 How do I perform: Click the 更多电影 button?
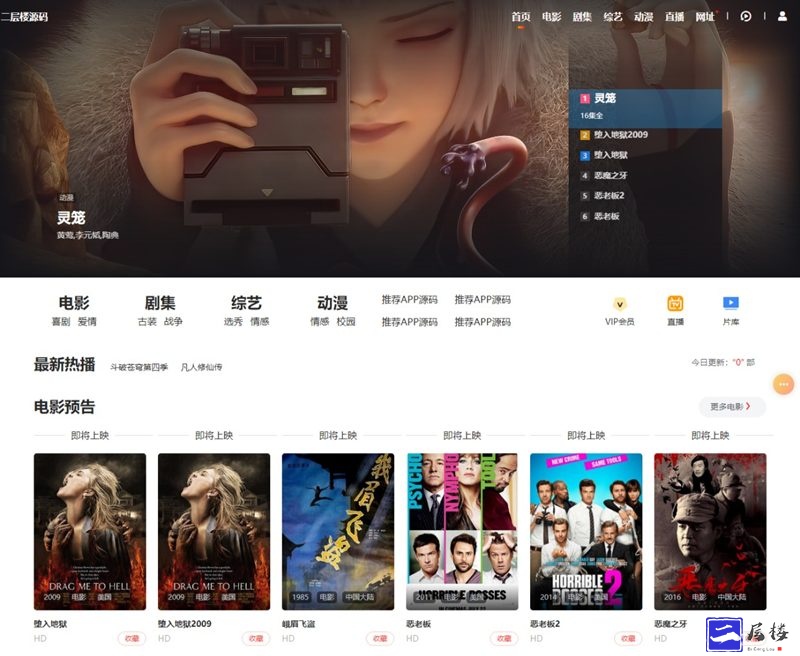tap(732, 407)
